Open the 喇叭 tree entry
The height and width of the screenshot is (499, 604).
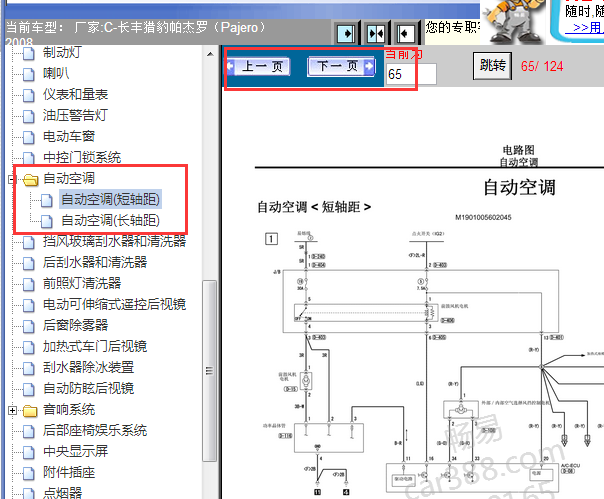(56, 73)
